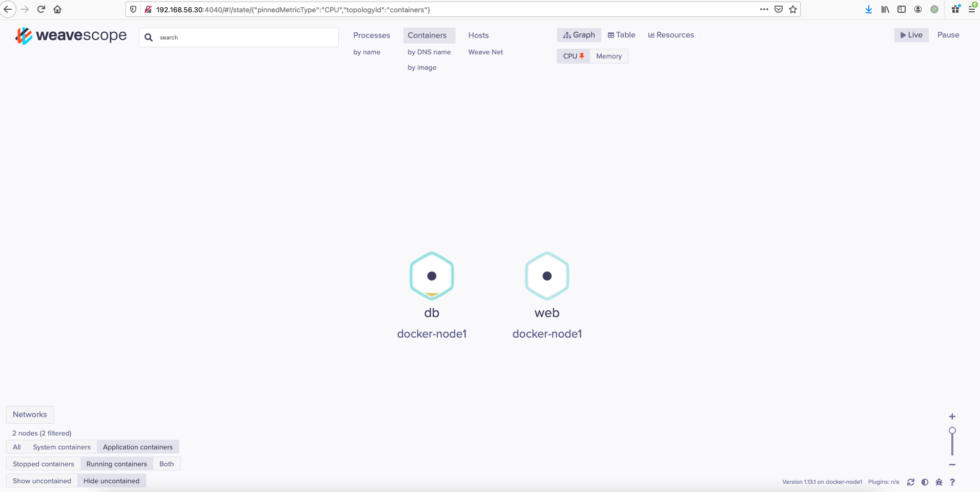Show Running containers only

click(x=116, y=464)
